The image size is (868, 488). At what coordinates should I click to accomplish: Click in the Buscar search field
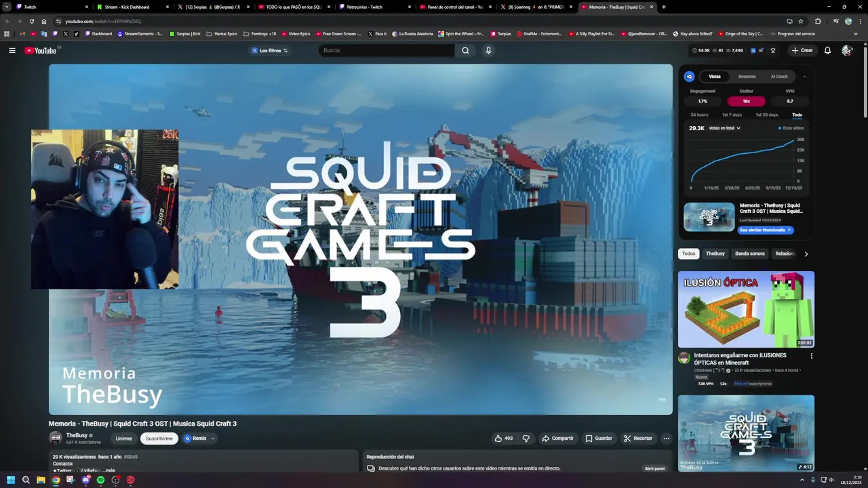point(387,50)
